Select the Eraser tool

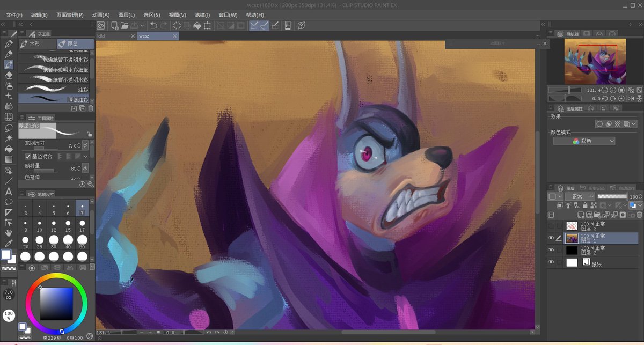click(9, 75)
